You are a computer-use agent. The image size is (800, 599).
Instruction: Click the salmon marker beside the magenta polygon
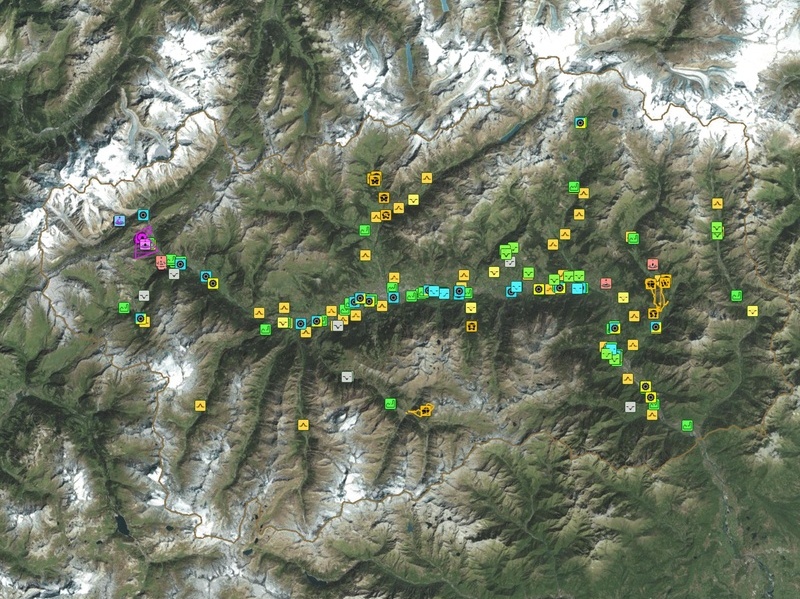[x=161, y=263]
